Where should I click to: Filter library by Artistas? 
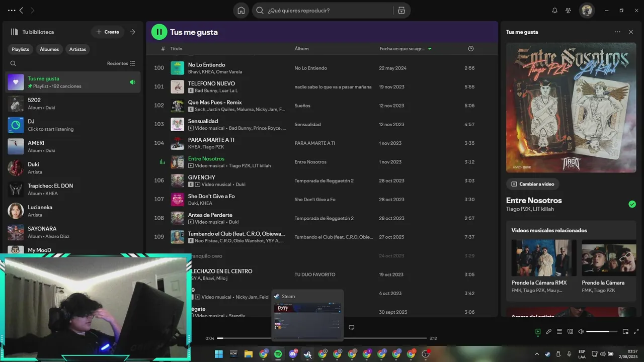77,49
